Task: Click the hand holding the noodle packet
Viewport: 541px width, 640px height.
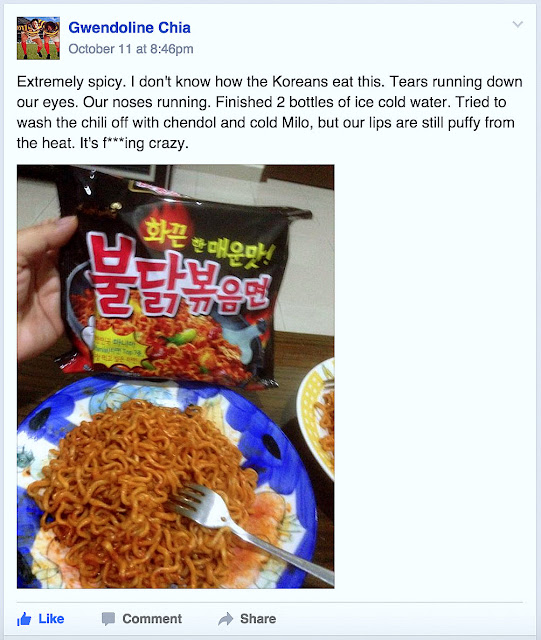Action: click(41, 288)
